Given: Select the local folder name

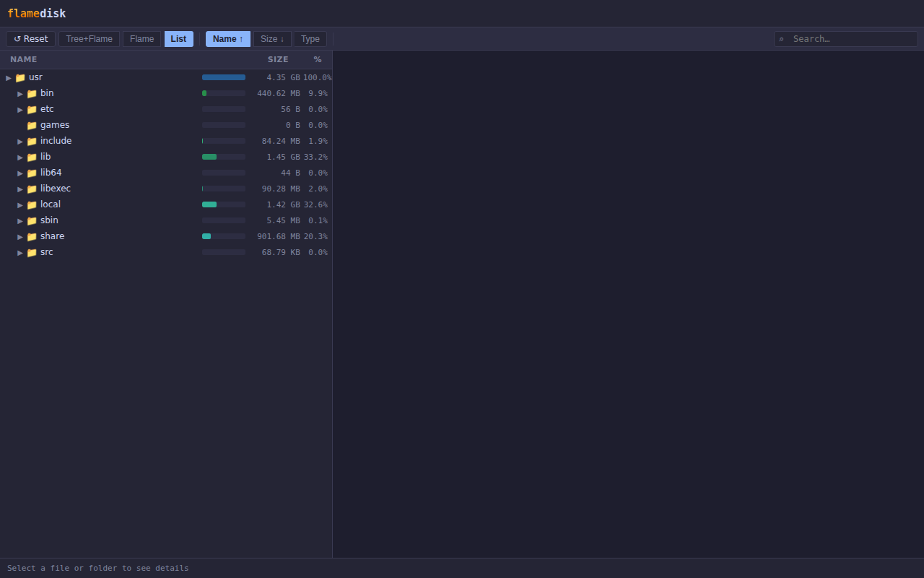Looking at the screenshot, I should 51,204.
